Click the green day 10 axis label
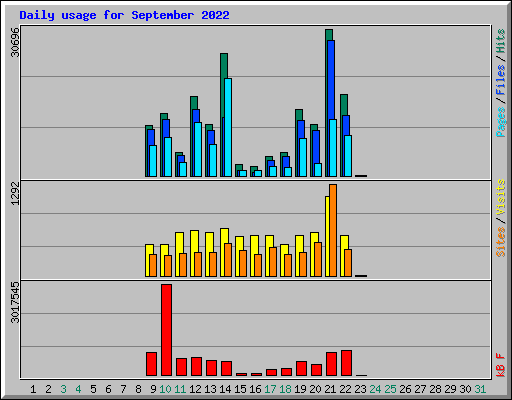The height and width of the screenshot is (400, 512). point(165,389)
